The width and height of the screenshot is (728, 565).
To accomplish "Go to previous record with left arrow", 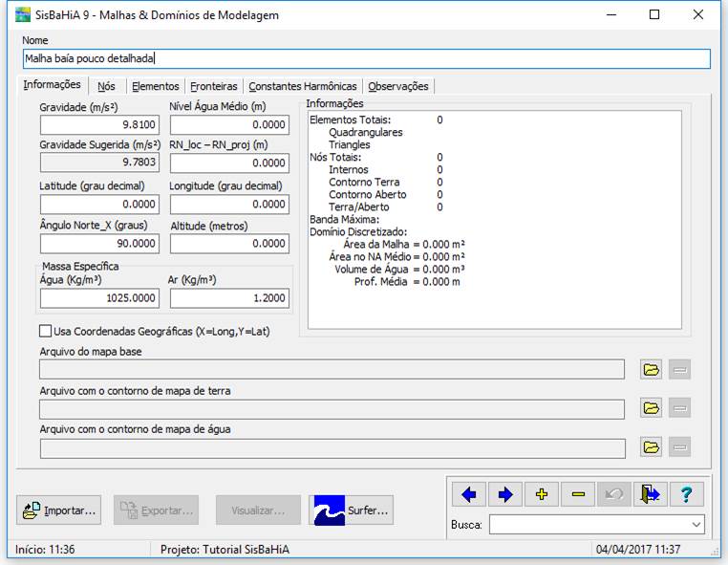I will [469, 494].
